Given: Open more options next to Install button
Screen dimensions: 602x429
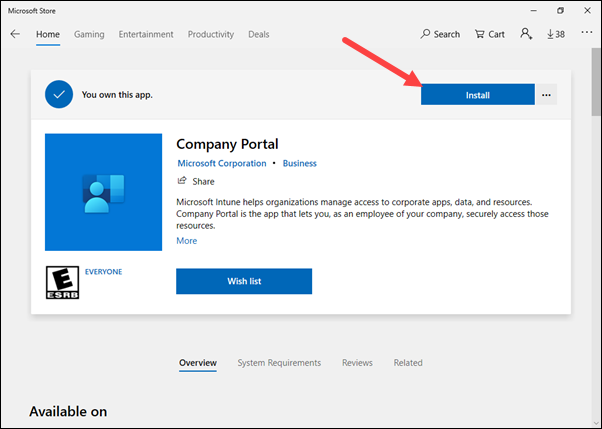Looking at the screenshot, I should pyautogui.click(x=546, y=95).
